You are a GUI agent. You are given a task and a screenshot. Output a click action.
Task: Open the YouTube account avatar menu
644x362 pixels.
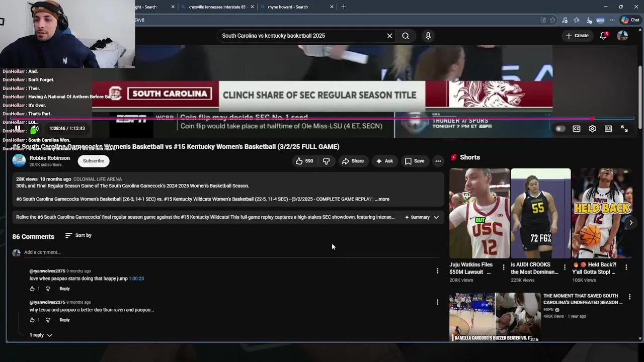tap(622, 36)
